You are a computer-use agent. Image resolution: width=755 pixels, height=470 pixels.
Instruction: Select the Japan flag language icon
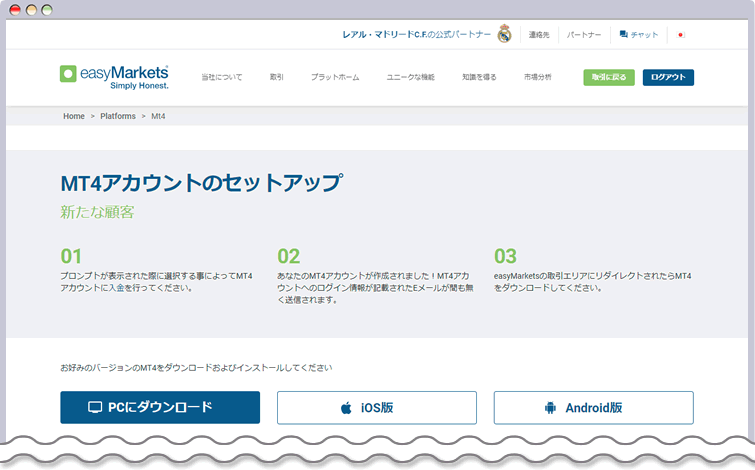680,35
